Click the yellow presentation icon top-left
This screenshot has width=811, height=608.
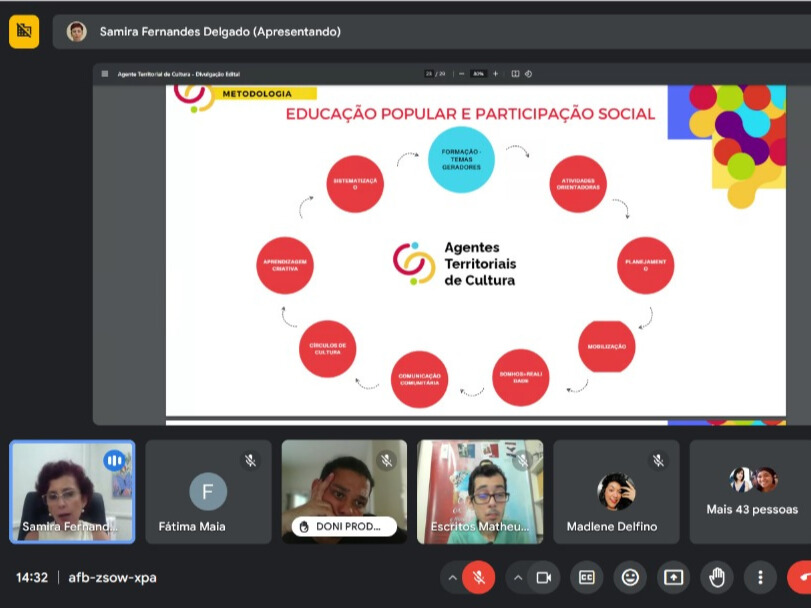pos(24,31)
